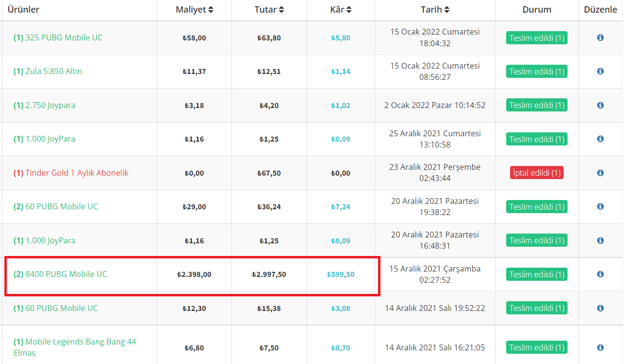Open Tinder Gold 1 Aylık Abonelik link

point(71,173)
